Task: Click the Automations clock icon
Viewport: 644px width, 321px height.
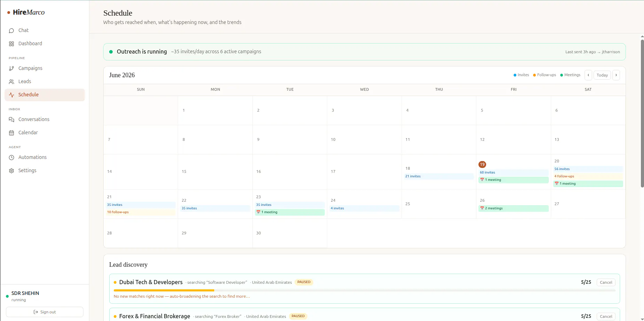Action: tap(11, 158)
